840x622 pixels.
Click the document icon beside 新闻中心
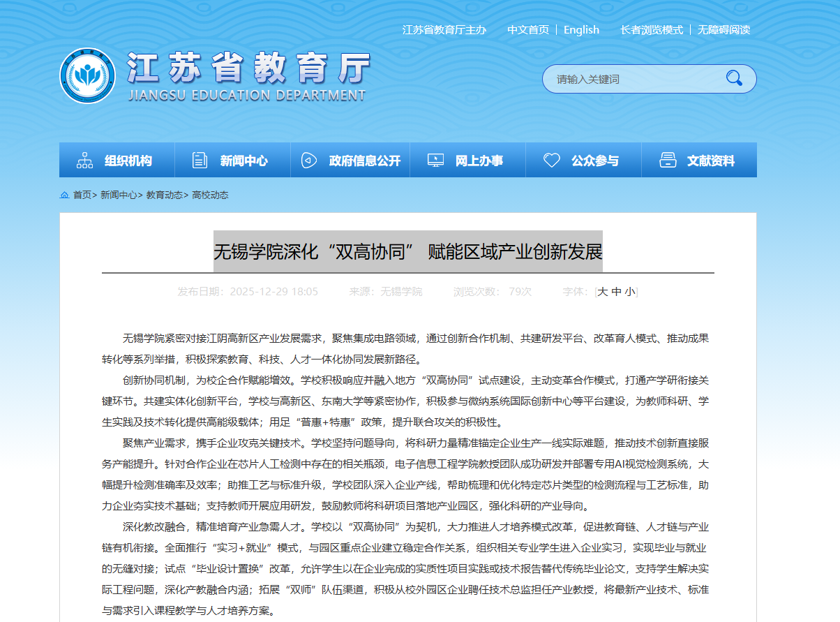pyautogui.click(x=200, y=161)
